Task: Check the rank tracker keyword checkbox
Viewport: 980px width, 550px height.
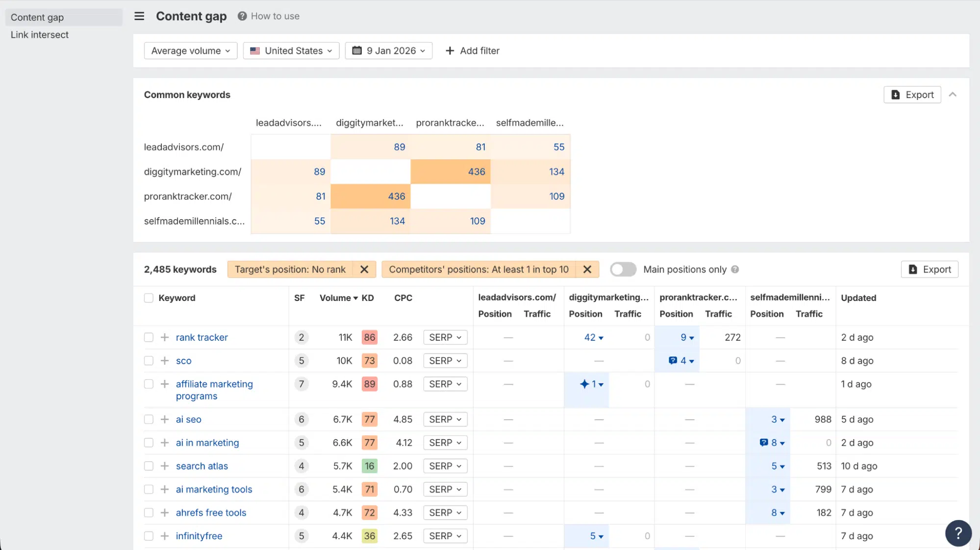Action: point(149,337)
